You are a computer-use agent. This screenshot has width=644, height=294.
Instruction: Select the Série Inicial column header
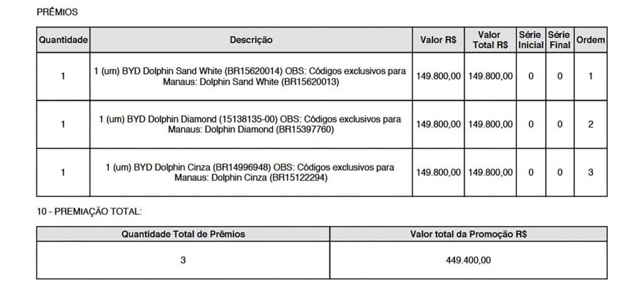531,40
